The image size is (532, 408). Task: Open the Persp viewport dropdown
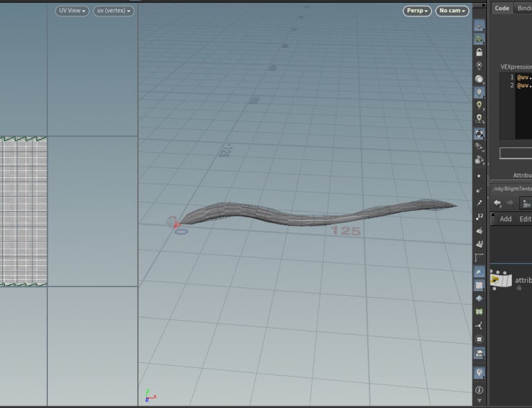coord(417,11)
